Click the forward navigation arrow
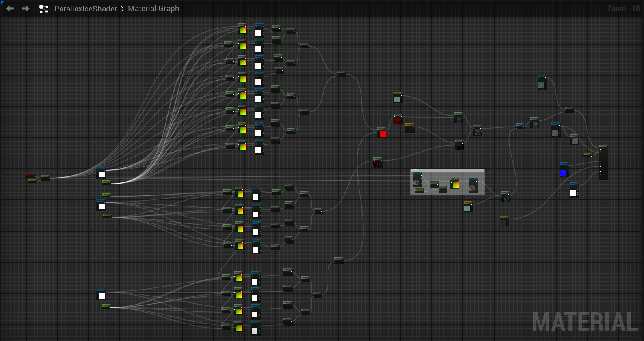The width and height of the screenshot is (644, 341). [26, 9]
